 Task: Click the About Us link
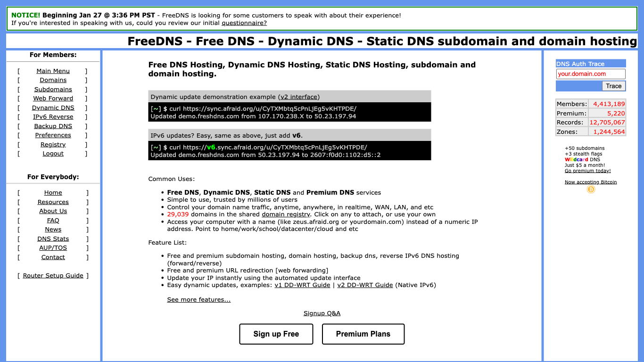(x=53, y=211)
